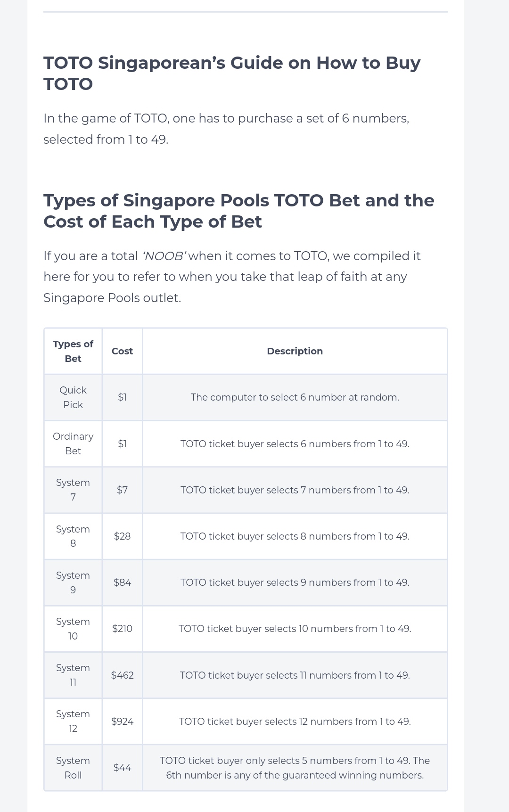This screenshot has width=509, height=812.
Task: Click the 'NOOB' italic text
Action: pos(164,256)
